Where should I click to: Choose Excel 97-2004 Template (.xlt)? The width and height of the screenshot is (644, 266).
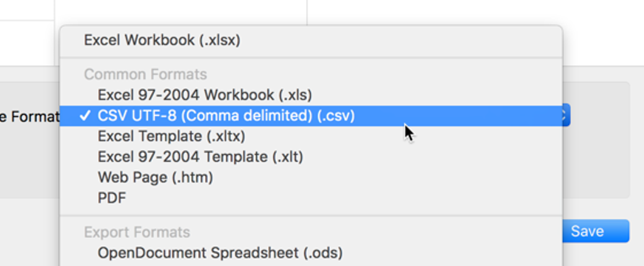(311, 157)
